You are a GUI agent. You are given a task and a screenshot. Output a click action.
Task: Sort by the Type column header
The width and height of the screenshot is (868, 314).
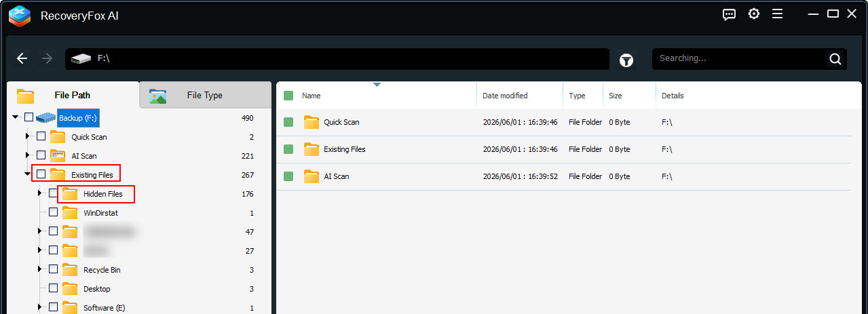click(577, 96)
